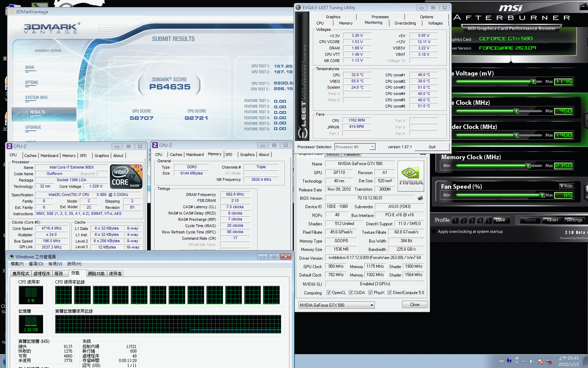Select Afterburner profile slot 1
The image size is (588, 368).
coord(455,220)
